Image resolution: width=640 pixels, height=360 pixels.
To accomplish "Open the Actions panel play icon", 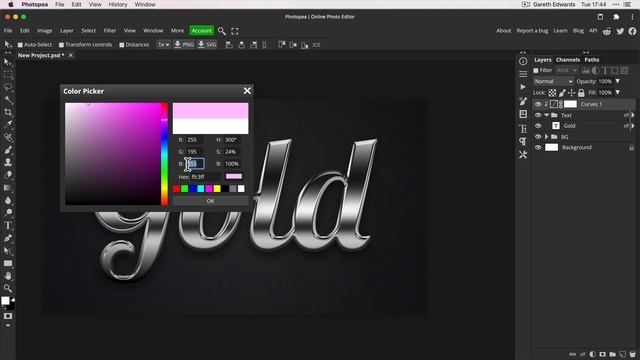I will point(523,87).
